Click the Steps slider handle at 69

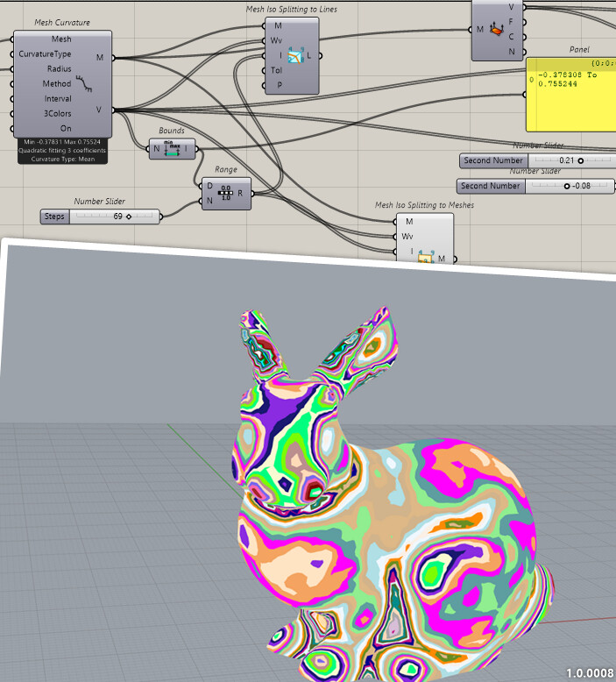(129, 217)
